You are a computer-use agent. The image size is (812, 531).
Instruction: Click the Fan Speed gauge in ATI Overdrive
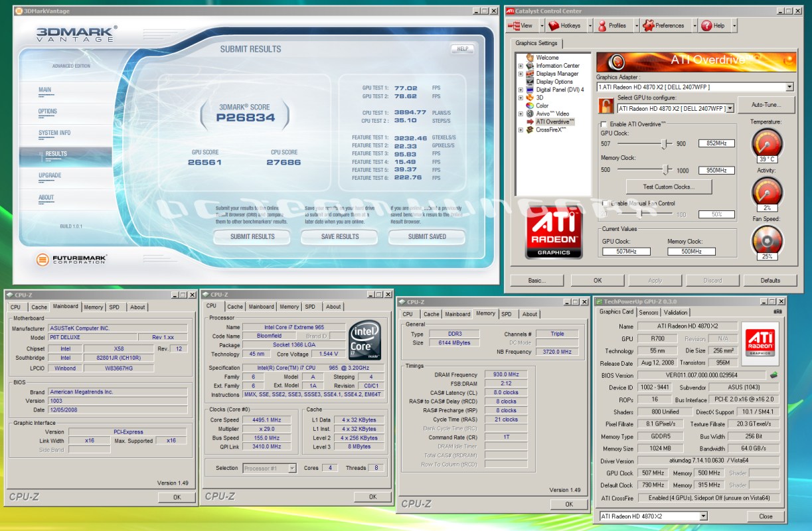coord(766,242)
